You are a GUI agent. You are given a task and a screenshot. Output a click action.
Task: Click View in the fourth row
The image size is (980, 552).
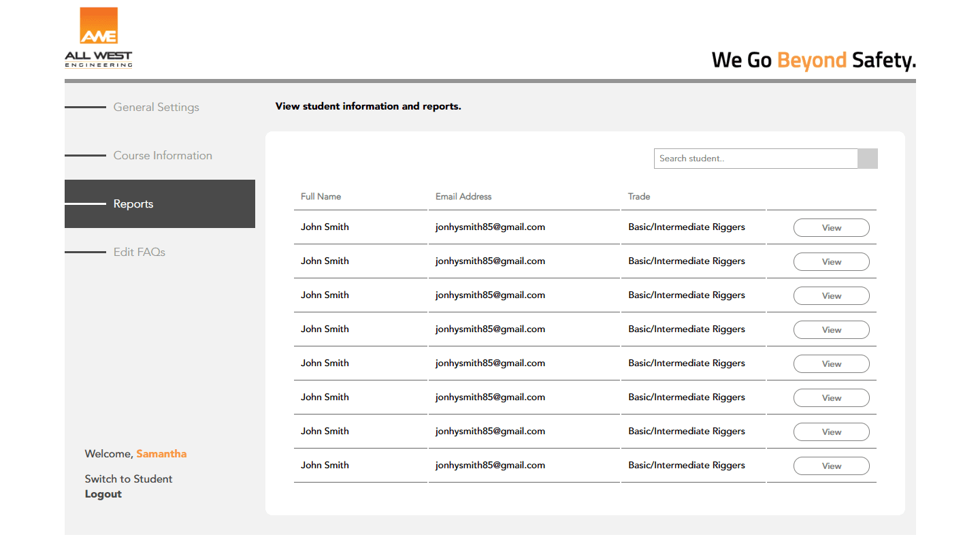tap(831, 330)
